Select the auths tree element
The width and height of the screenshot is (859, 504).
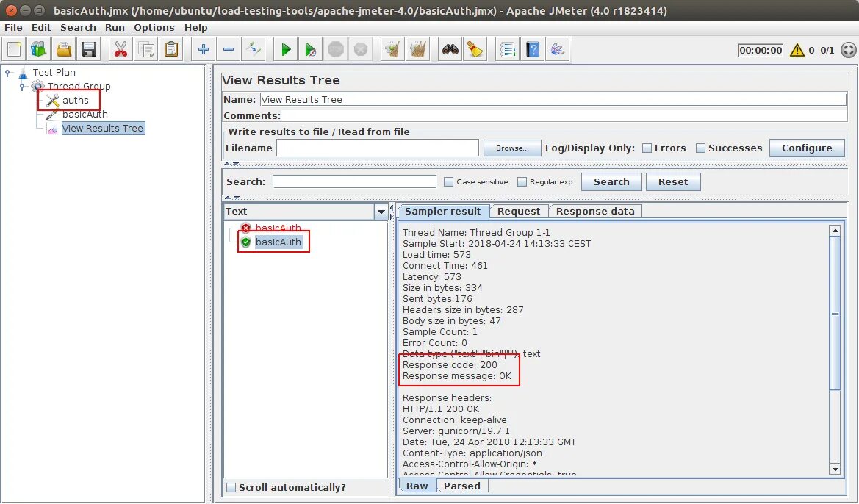(75, 100)
